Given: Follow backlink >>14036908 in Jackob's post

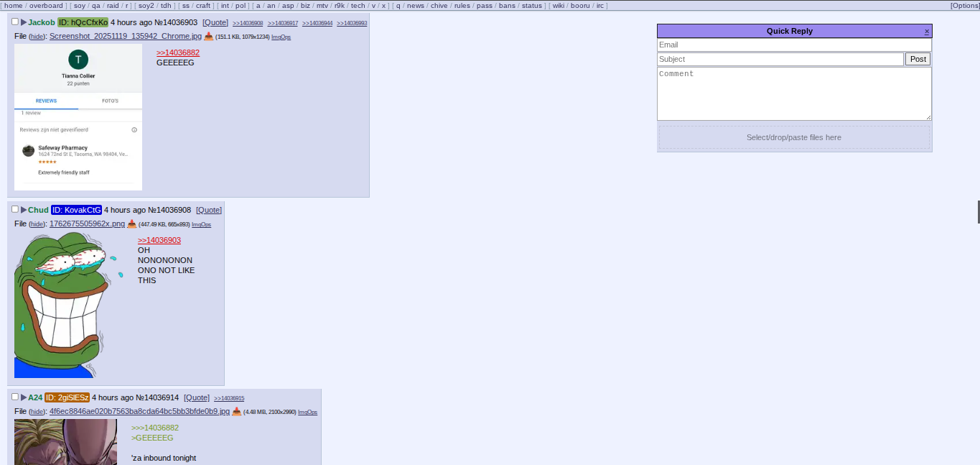Looking at the screenshot, I should [248, 23].
